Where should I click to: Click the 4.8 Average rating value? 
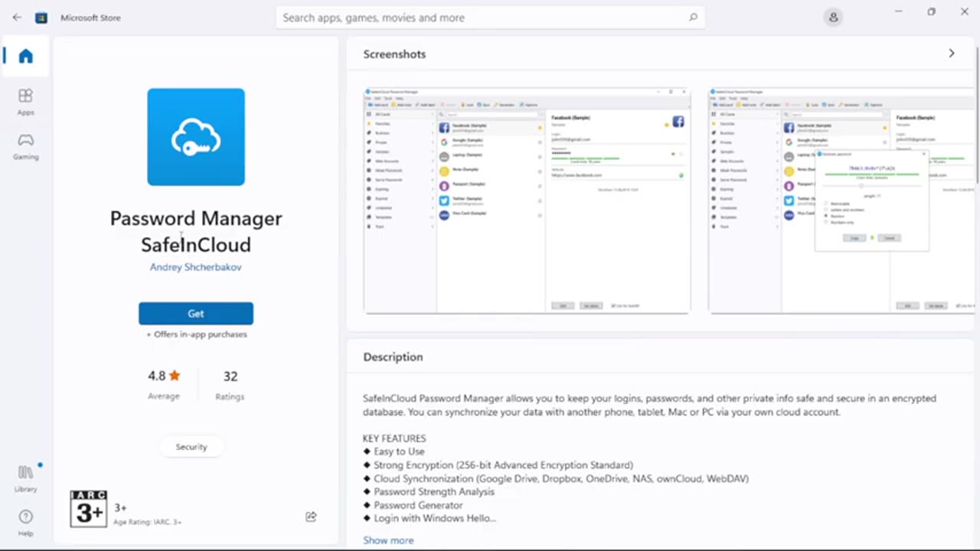click(x=156, y=376)
